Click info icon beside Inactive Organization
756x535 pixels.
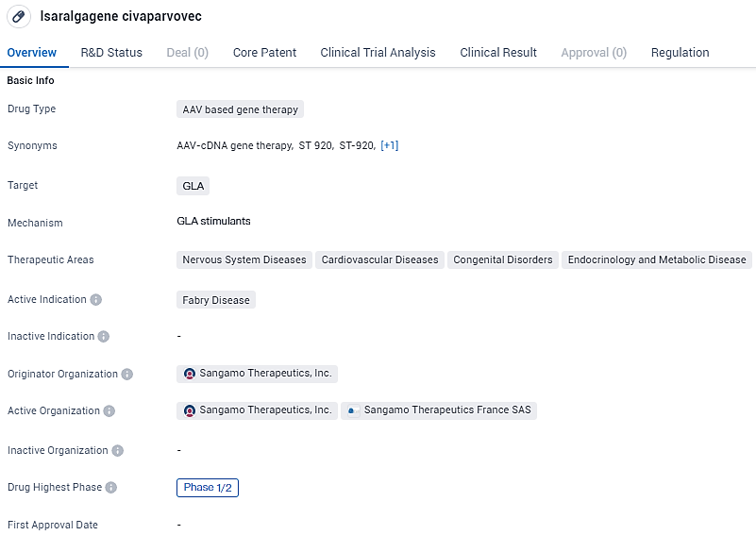(x=118, y=451)
